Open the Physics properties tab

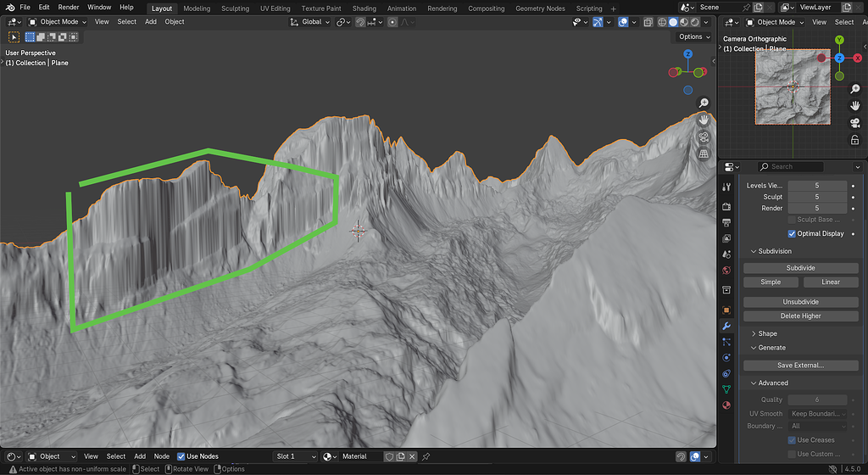coord(726,358)
